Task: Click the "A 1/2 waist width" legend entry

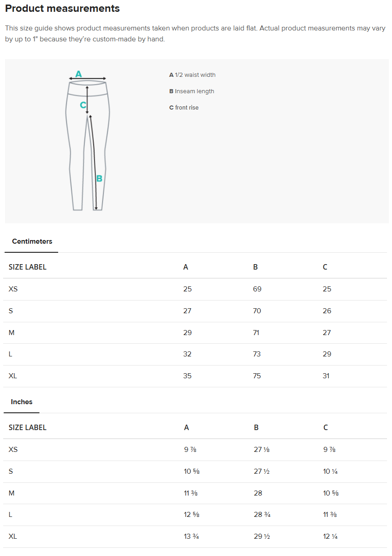Action: point(192,75)
